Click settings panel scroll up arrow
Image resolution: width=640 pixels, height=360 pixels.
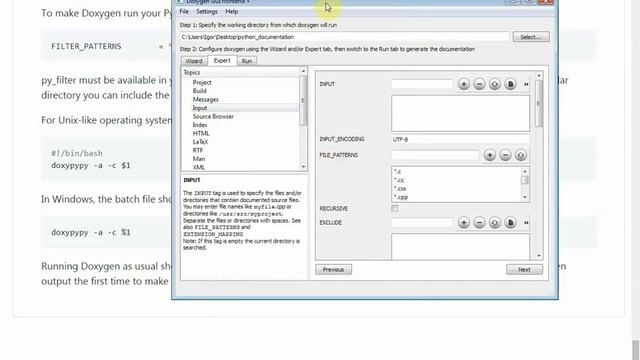[539, 76]
